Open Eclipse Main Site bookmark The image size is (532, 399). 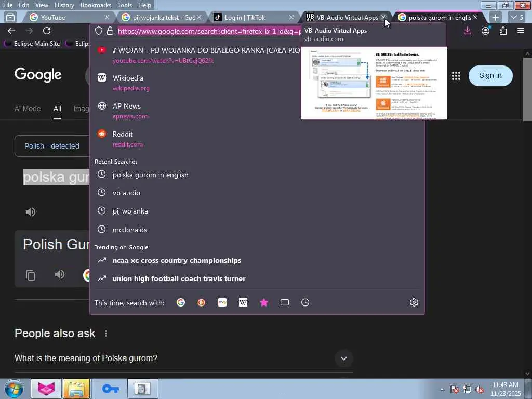coord(32,44)
